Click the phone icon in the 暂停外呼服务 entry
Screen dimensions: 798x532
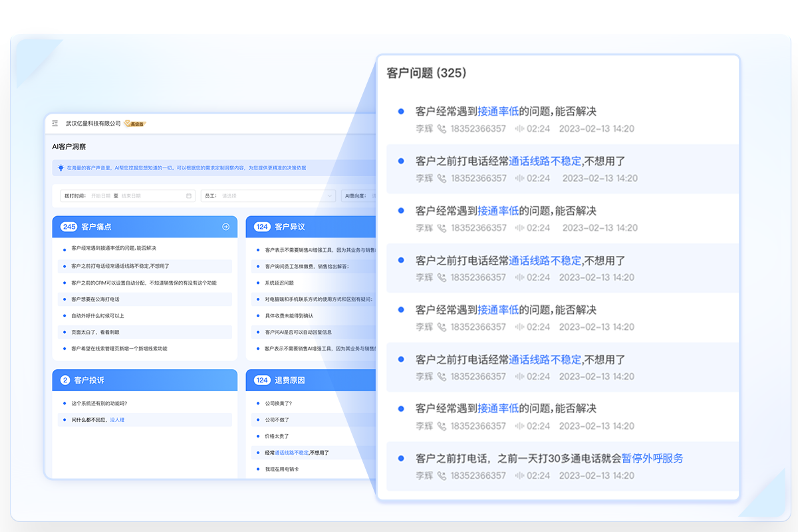click(x=442, y=475)
